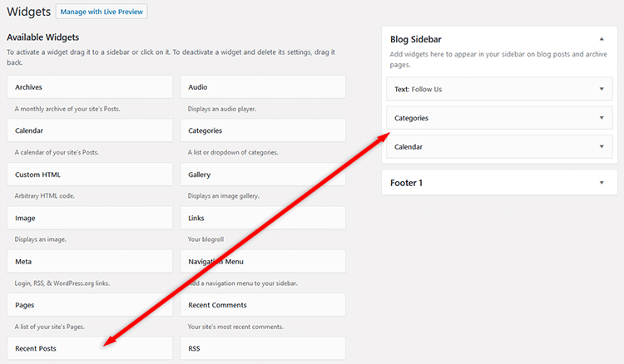624x364 pixels.
Task: Click 'A monthly archive of your site's Posts.' text
Action: [x=67, y=109]
